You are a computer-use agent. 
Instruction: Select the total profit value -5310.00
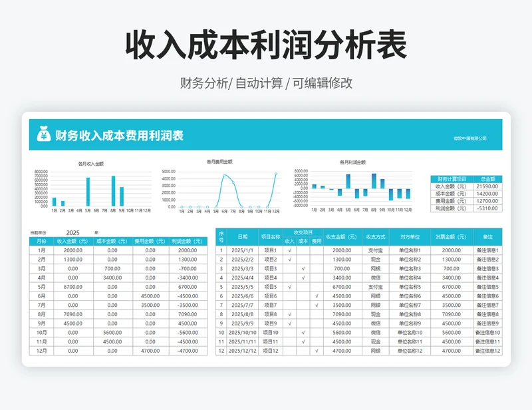click(x=487, y=208)
